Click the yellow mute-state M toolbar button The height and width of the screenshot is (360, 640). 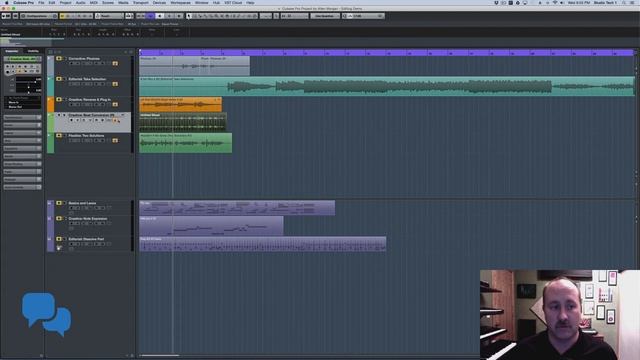coord(62,16)
